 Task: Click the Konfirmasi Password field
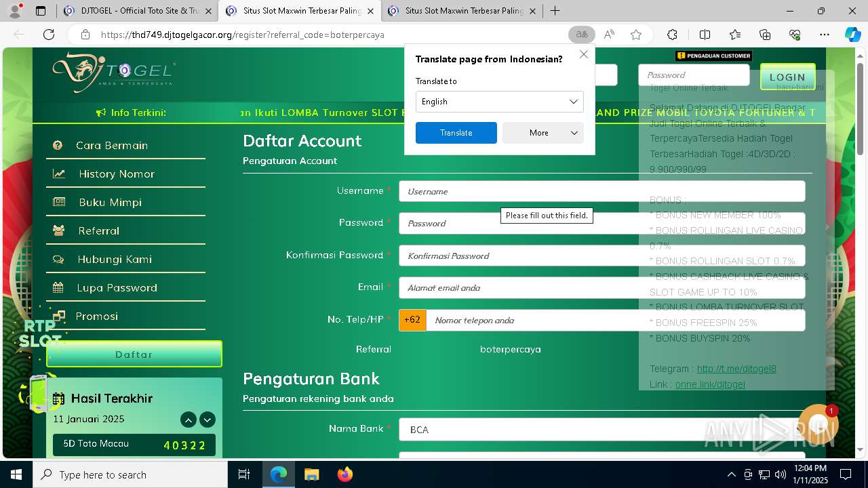pyautogui.click(x=602, y=256)
